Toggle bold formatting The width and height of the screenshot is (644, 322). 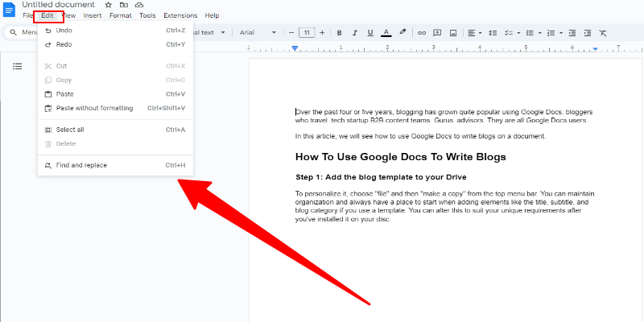(339, 33)
